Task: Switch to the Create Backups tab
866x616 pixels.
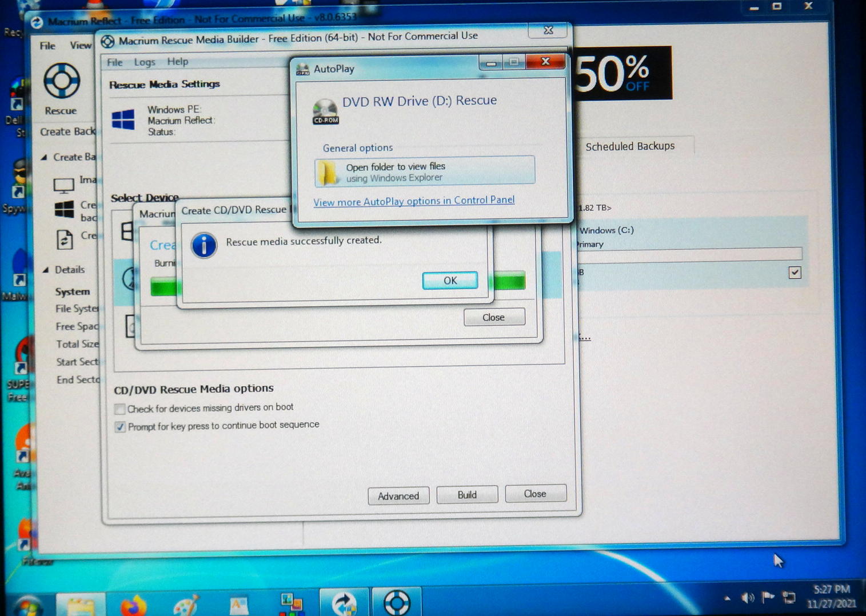Action: tap(67, 132)
